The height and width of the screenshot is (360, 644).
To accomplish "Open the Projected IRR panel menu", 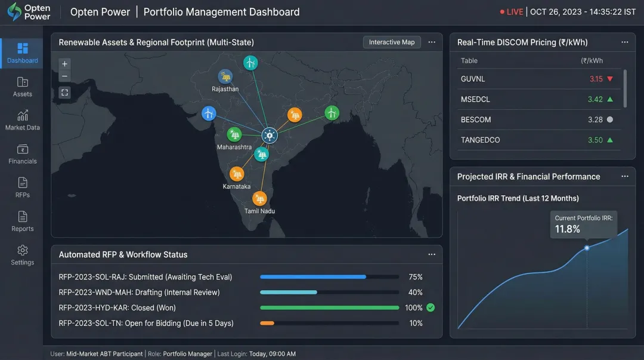I will [625, 176].
